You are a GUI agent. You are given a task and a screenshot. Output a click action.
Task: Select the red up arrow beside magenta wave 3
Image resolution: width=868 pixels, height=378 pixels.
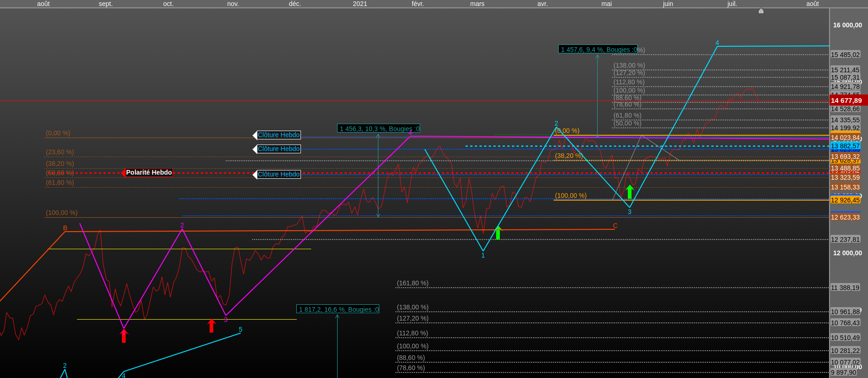coord(211,326)
